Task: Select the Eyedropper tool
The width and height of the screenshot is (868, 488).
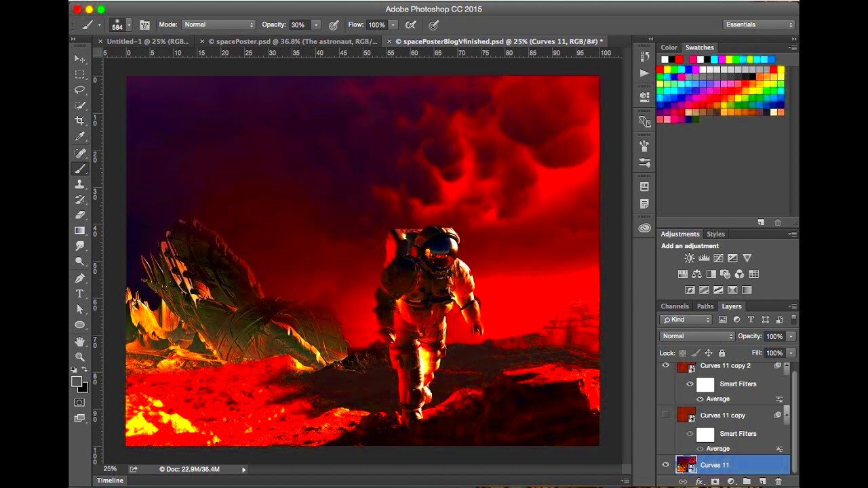Action: click(80, 137)
